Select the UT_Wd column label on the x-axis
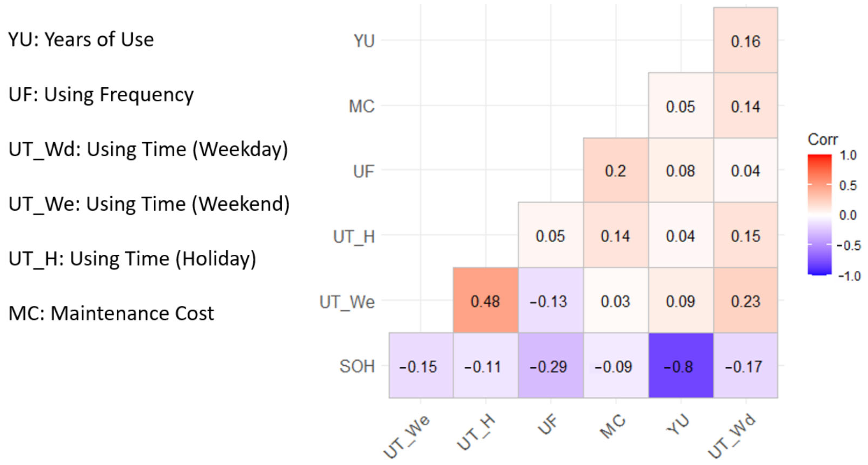The height and width of the screenshot is (465, 868). (x=732, y=437)
